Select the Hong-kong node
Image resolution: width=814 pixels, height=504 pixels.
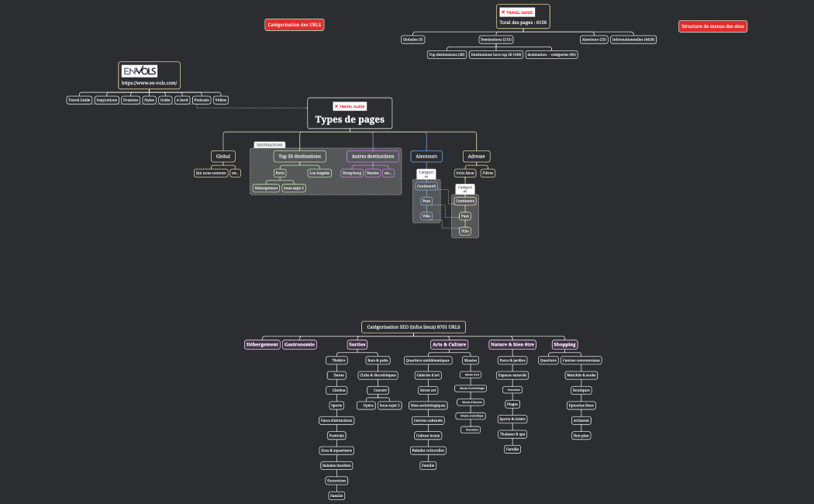click(x=352, y=173)
